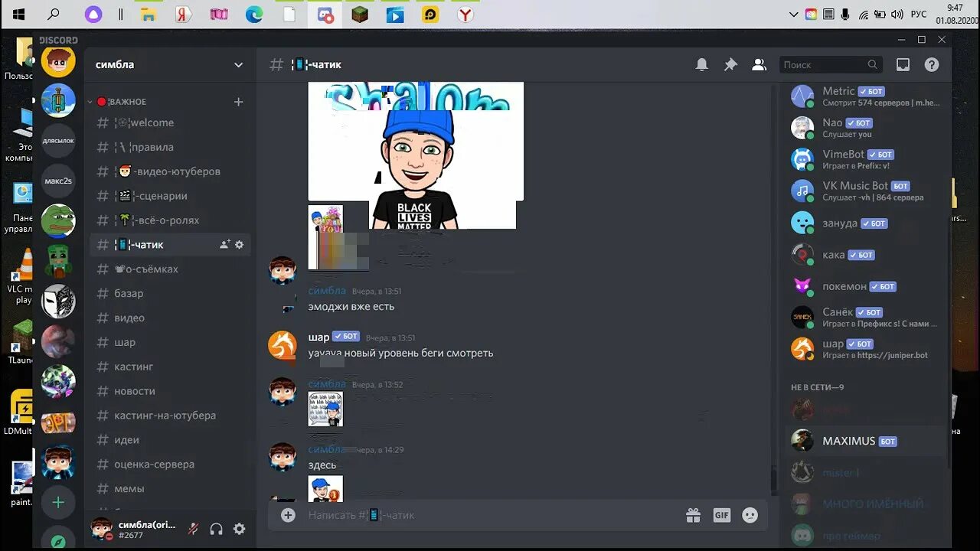The image size is (980, 551).
Task: Open Санёк bot member profile
Action: [865, 318]
